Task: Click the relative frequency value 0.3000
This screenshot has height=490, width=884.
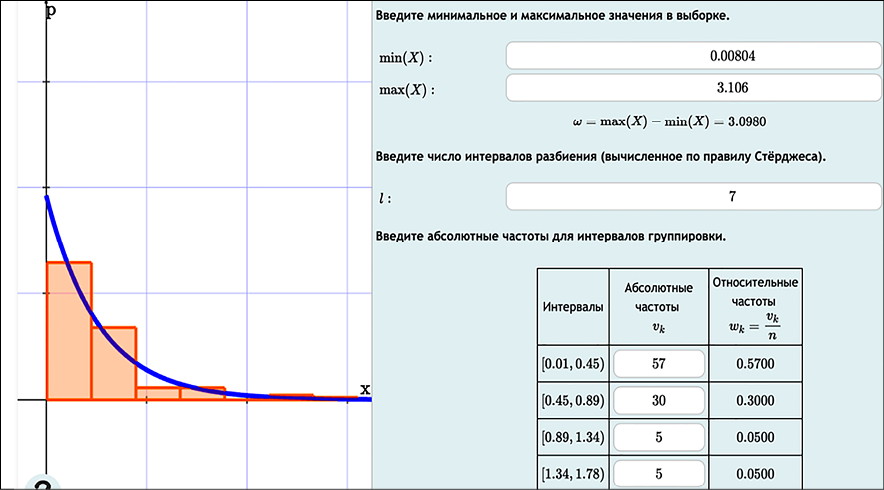Action: (757, 400)
